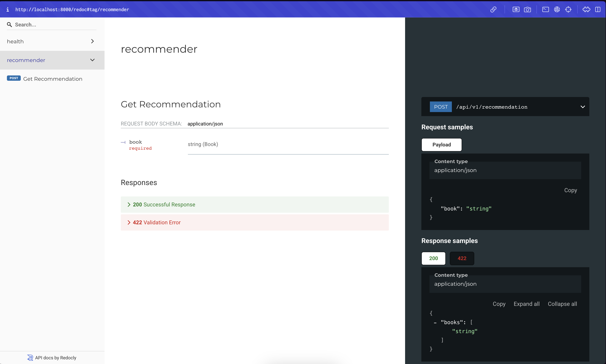
Task: Click the globe network icon
Action: pos(557,10)
